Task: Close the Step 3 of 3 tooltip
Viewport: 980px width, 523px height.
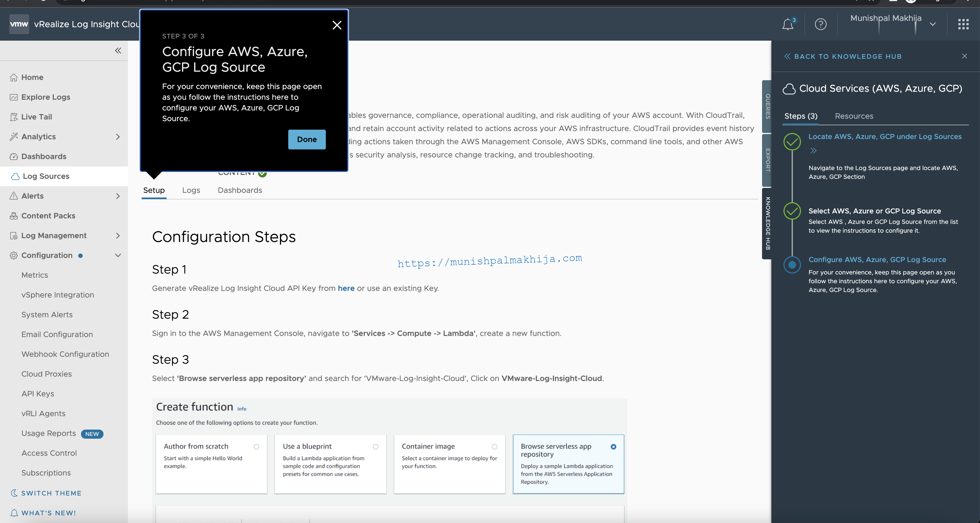Action: [337, 25]
